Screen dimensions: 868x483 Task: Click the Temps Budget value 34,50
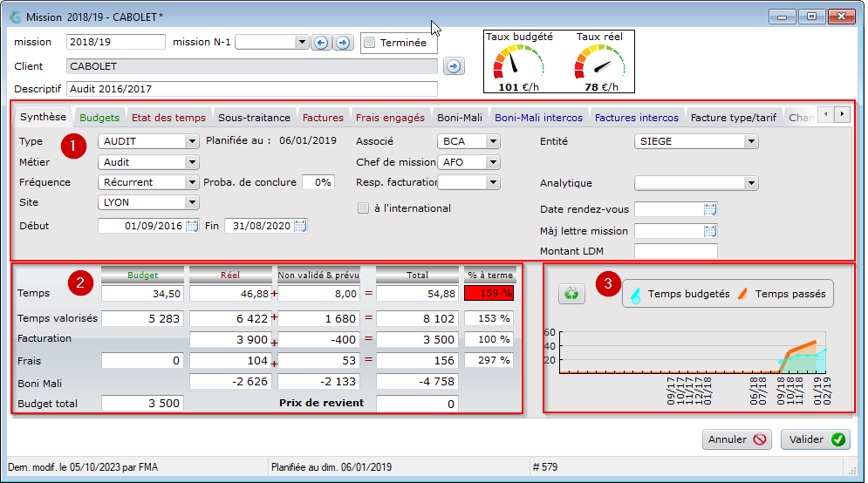(x=142, y=294)
